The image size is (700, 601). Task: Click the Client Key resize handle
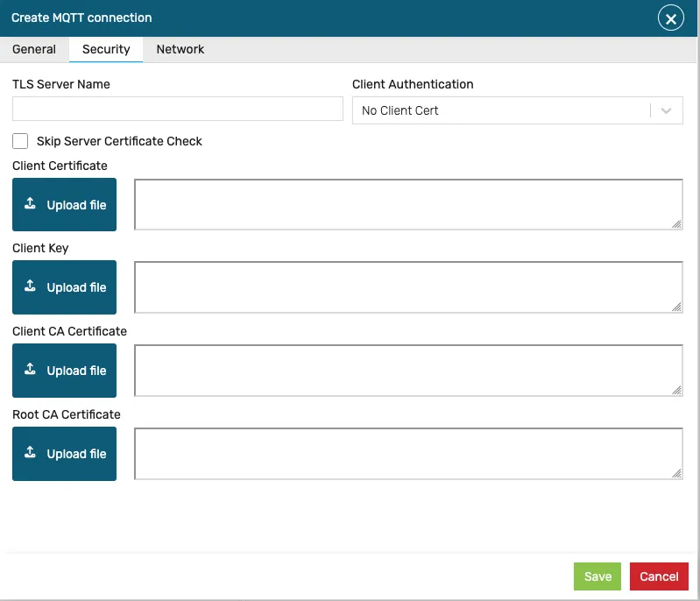pos(677,308)
